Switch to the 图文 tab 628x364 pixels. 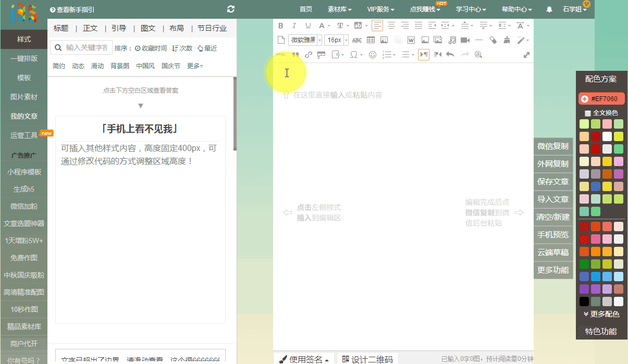click(x=148, y=28)
